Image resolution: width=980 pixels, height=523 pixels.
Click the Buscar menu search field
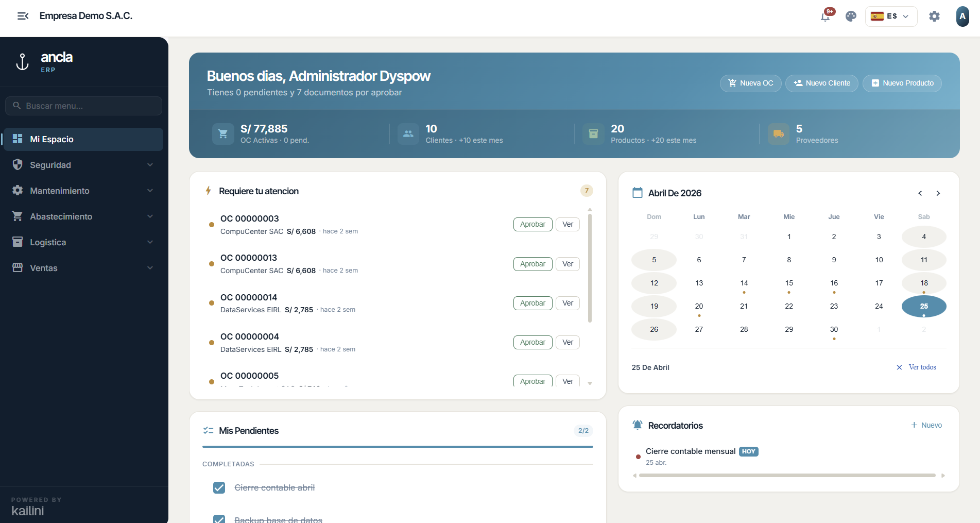(x=83, y=106)
